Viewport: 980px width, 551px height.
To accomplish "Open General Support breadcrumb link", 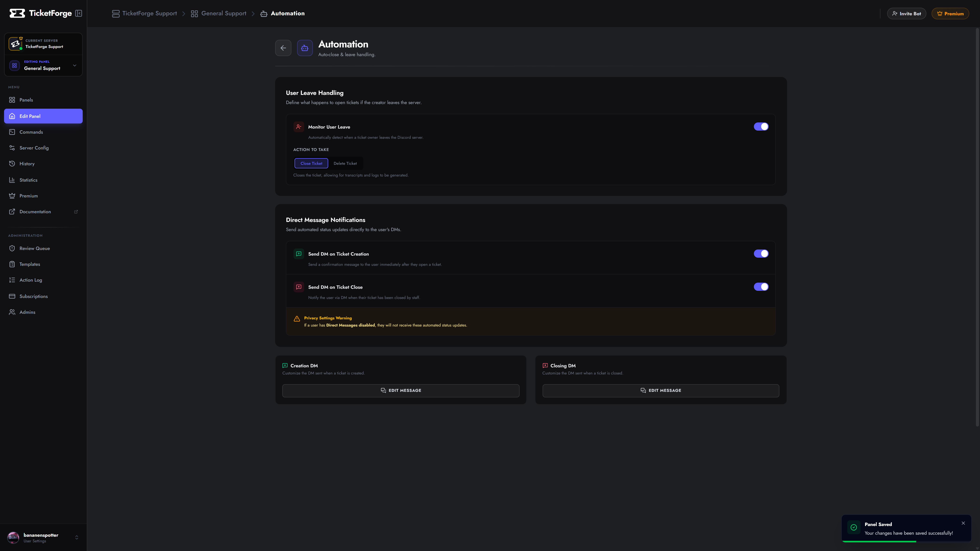I will click(219, 13).
